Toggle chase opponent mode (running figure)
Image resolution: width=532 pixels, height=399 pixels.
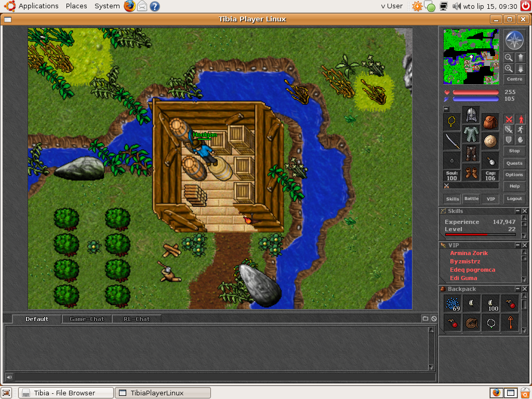[521, 129]
